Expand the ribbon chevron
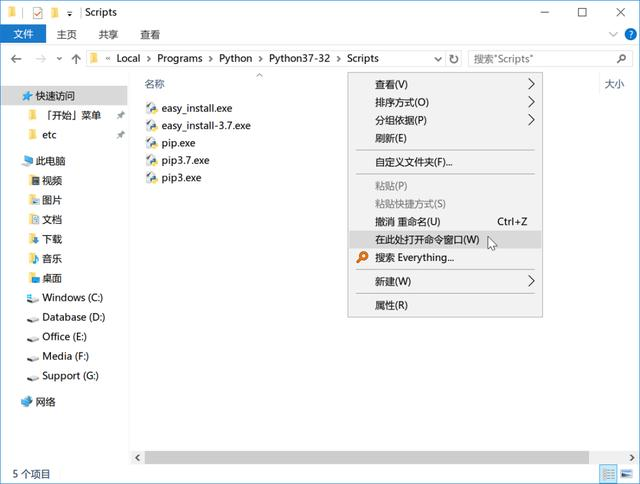640x484 pixels. click(613, 34)
